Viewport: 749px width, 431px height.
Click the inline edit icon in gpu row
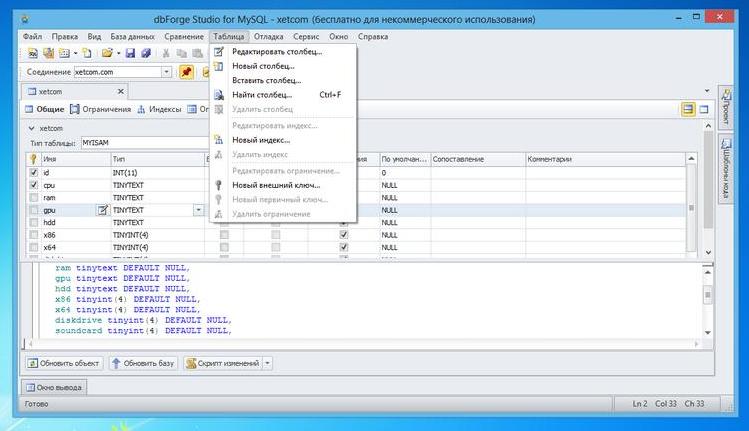pos(102,210)
